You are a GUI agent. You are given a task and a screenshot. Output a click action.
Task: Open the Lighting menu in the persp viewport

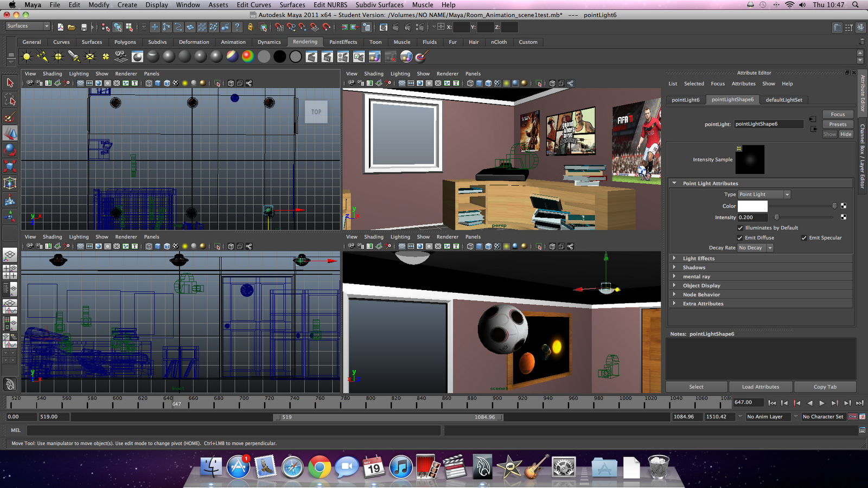[x=400, y=73]
